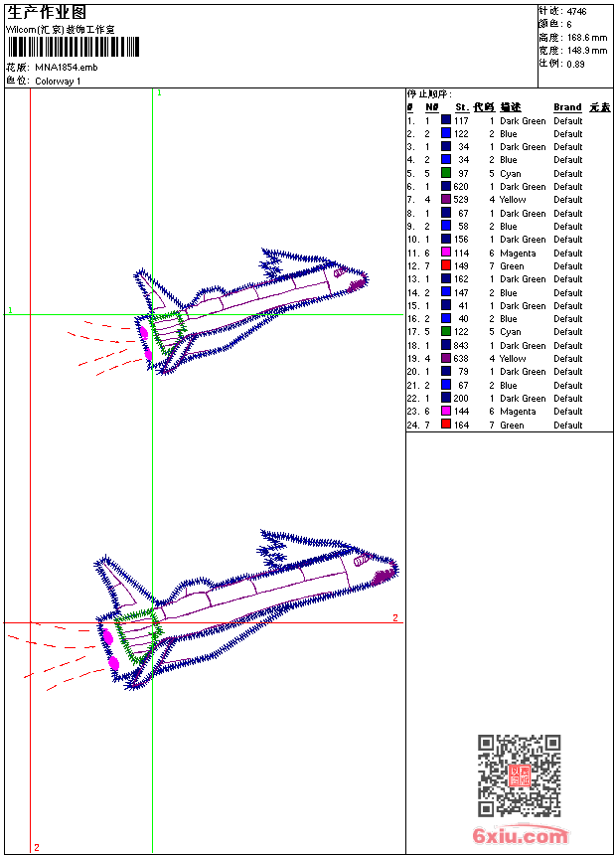Click the Yellow description in row 19
Viewport: 616px width, 855px height.
(513, 359)
